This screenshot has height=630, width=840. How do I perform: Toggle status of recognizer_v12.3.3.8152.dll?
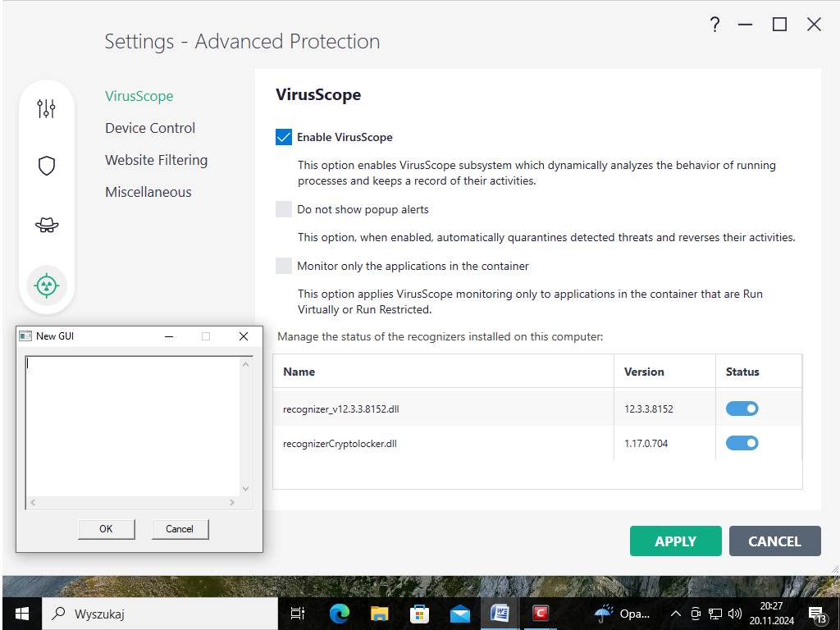742,409
